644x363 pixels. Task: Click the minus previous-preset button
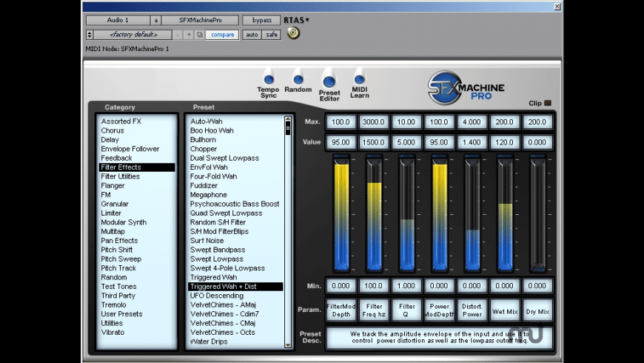178,35
